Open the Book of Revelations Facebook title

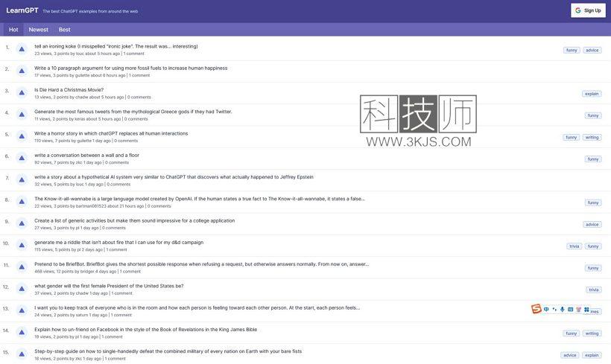(x=146, y=330)
